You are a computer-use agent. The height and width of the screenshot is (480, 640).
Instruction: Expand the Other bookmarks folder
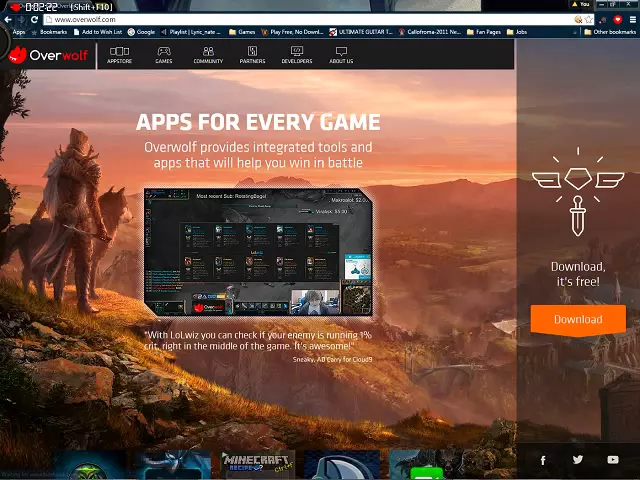610,32
